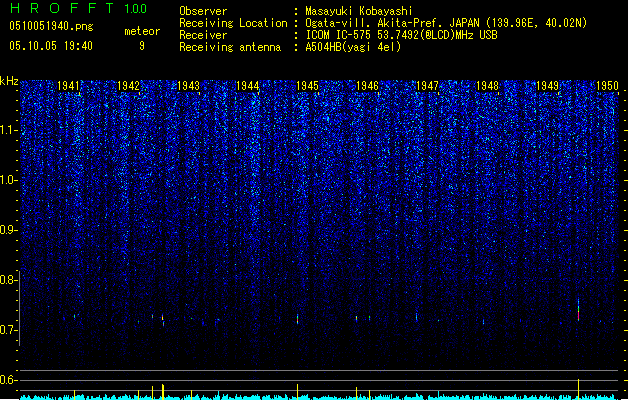The height and width of the screenshot is (400, 629).
Task: Select the Ogata-vill. Akita-Pref. JAPAN location text
Action: [x=446, y=23]
